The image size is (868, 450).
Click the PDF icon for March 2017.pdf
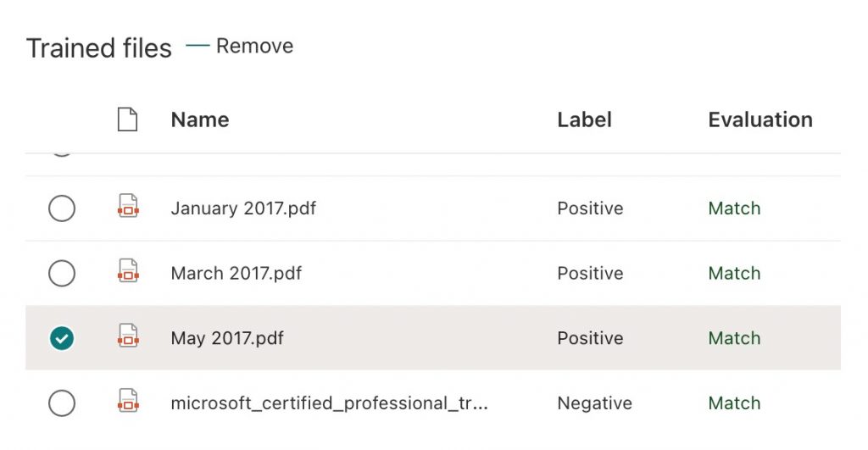(127, 273)
